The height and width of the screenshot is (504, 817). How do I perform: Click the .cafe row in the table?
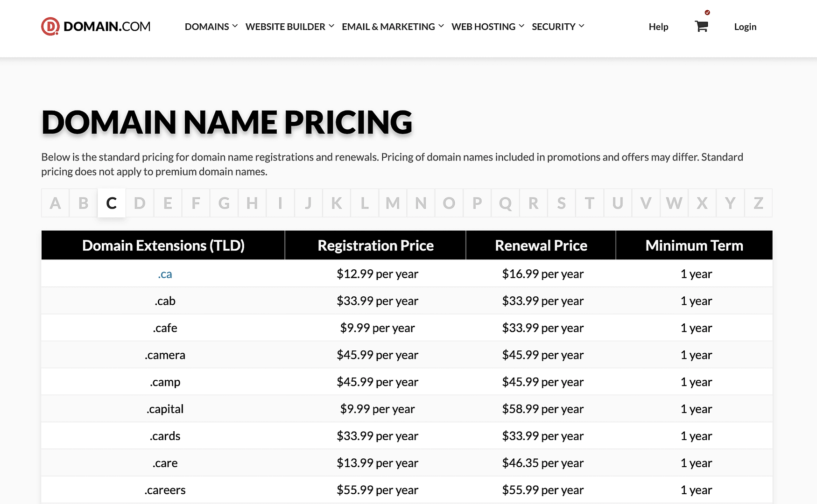click(x=165, y=328)
